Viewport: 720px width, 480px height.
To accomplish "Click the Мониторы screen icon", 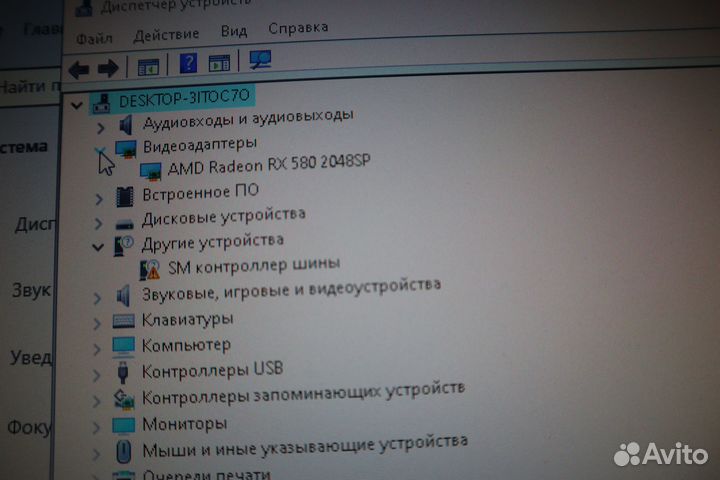I will 124,425.
